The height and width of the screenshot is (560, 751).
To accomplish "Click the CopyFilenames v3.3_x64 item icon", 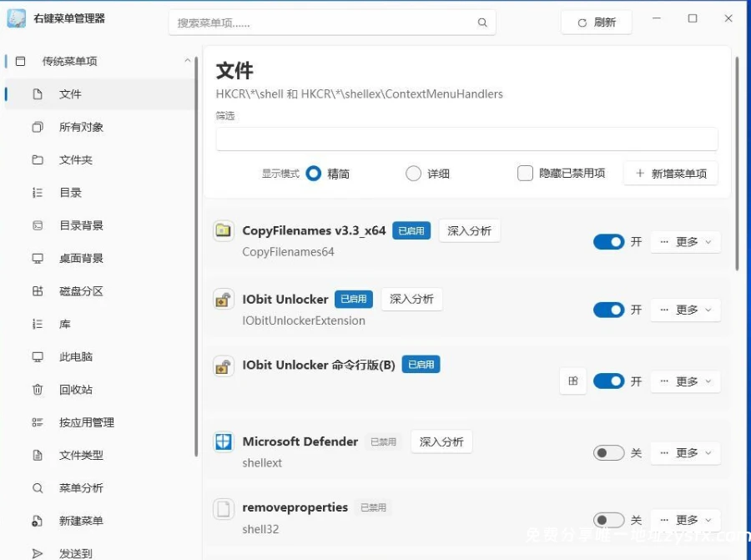I will coord(223,230).
